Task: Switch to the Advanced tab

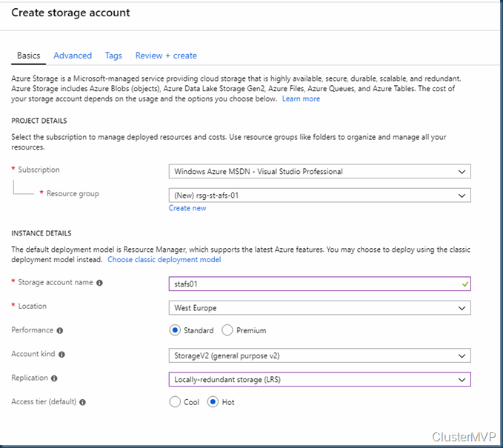Action: click(73, 56)
